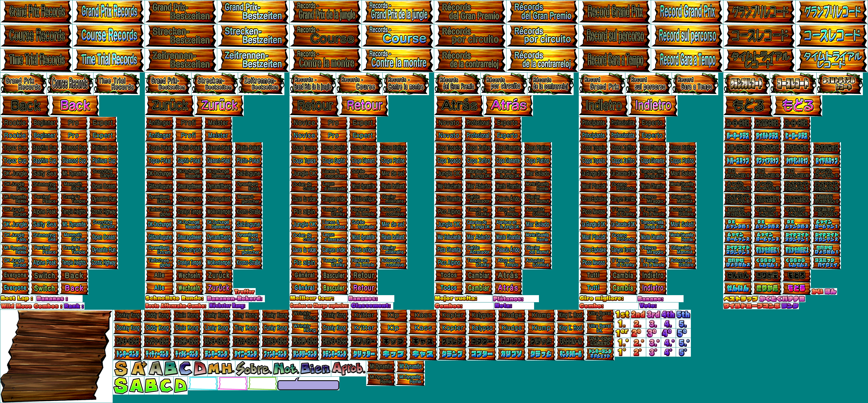This screenshot has height=403, width=868.
Task: Select the blue-highlighted Cosmic Highway track plate
Action: coord(104,263)
